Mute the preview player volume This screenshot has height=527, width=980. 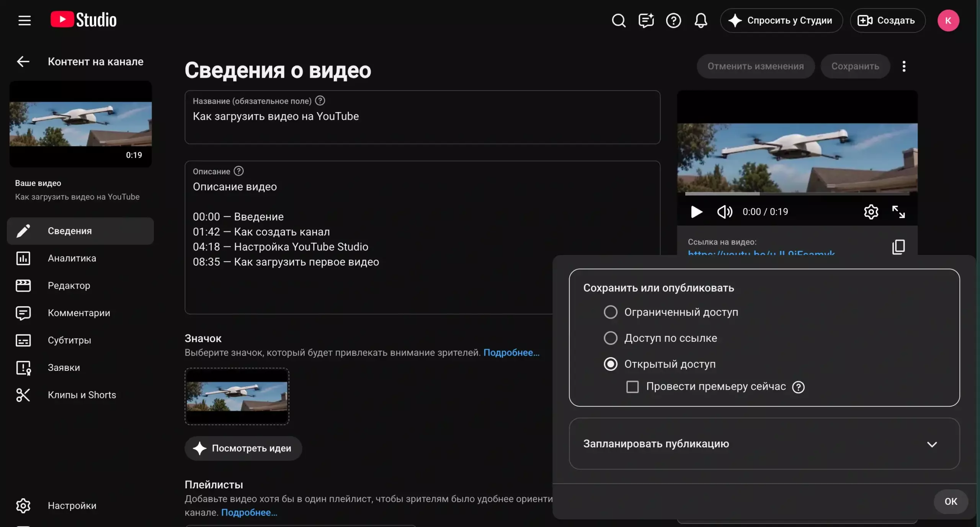[x=724, y=212]
